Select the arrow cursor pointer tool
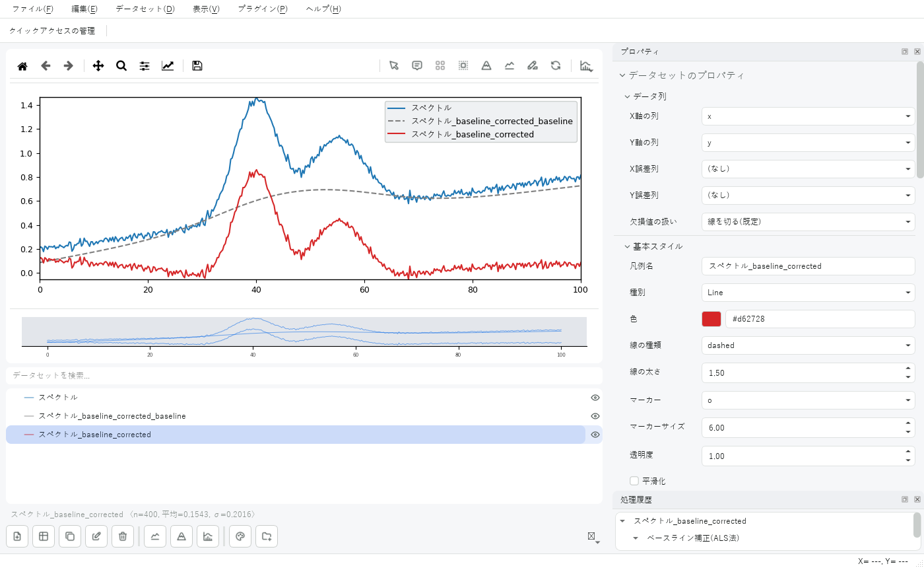The image size is (924, 568). tap(394, 65)
